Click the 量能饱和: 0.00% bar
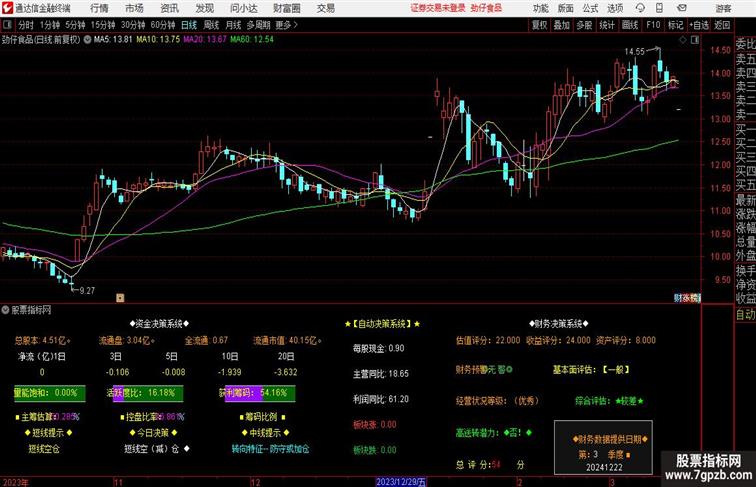756x487 pixels. point(50,393)
